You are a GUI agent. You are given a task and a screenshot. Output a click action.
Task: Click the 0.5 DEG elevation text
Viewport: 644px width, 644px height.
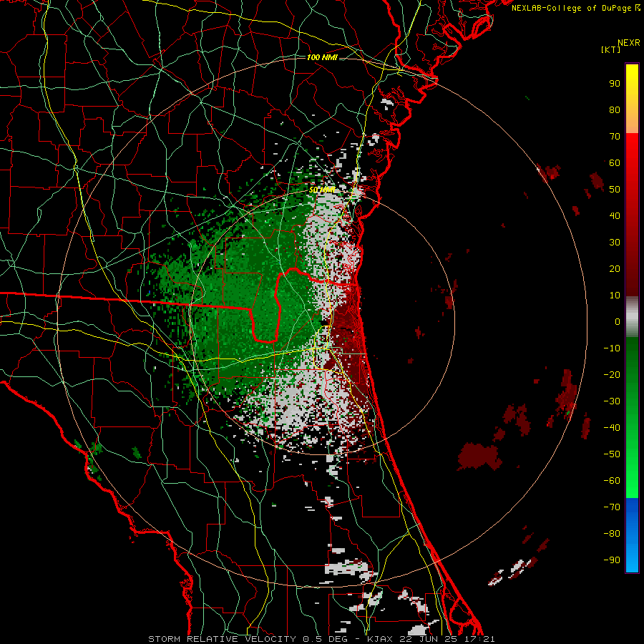click(x=325, y=639)
